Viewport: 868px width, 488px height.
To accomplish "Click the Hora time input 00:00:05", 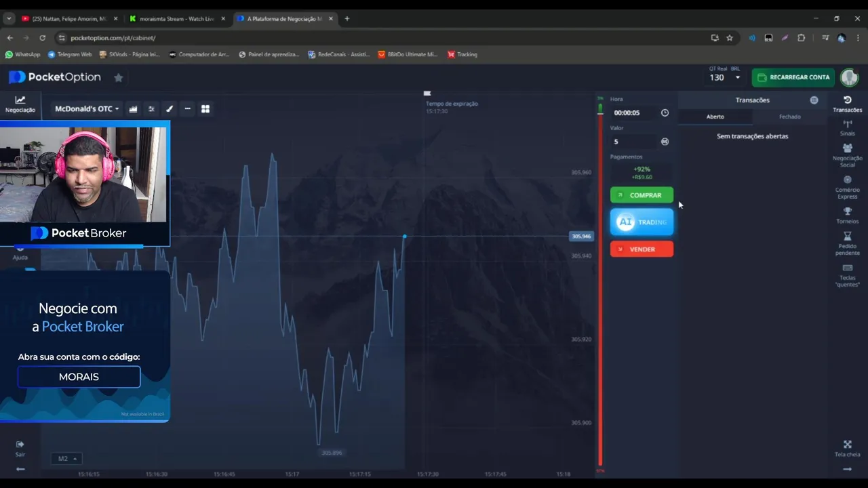I will tap(633, 113).
